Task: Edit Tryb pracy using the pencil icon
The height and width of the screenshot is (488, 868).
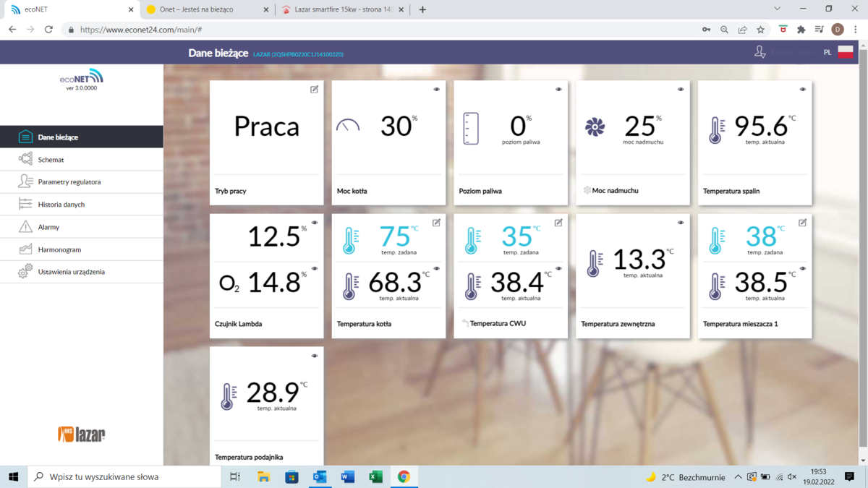Action: pyautogui.click(x=313, y=88)
